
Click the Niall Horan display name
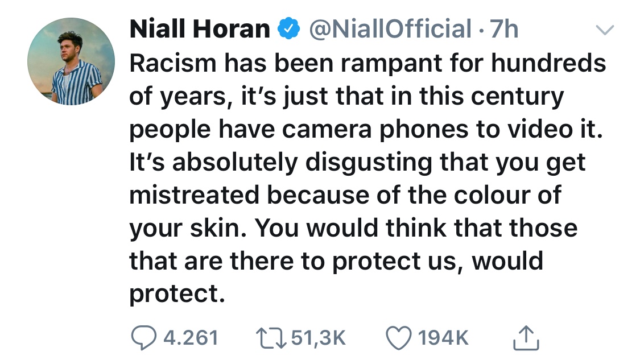[x=200, y=29]
